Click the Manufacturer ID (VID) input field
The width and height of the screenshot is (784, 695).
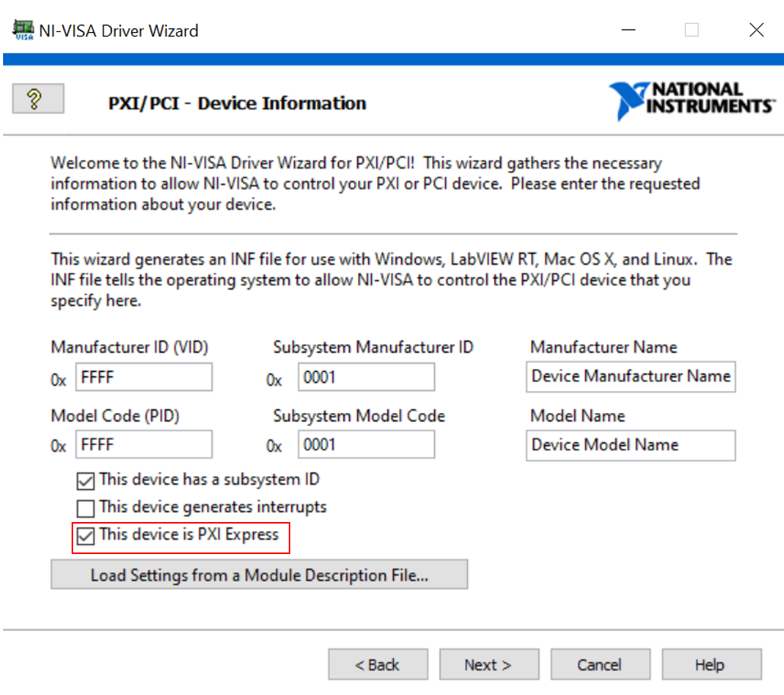[x=144, y=377]
